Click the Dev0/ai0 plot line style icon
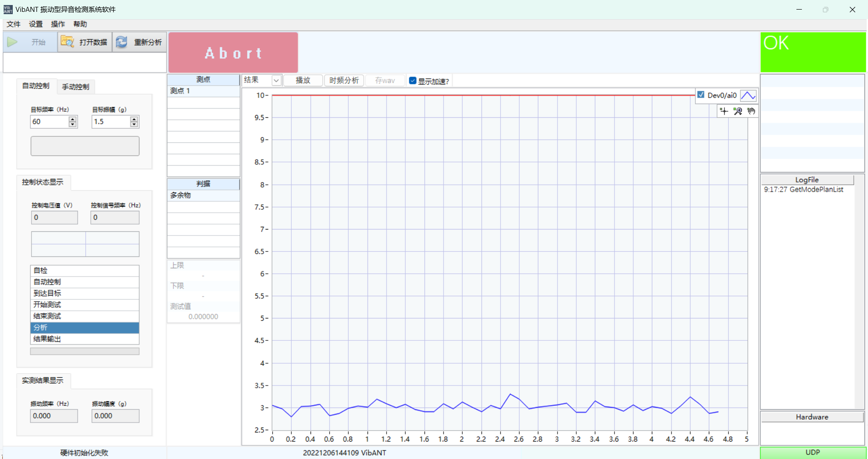Viewport: 868px width, 459px height. pos(748,95)
